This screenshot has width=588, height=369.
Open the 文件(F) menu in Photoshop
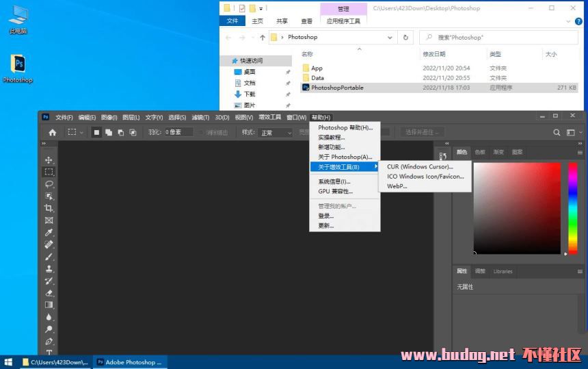pos(64,118)
